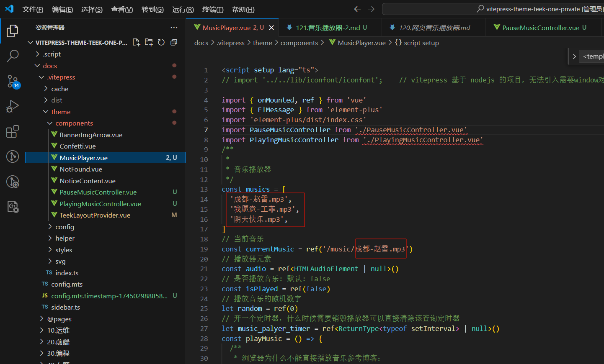Viewport: 604px width, 364px height.
Task: Go forward using the navigation arrow
Action: (x=371, y=9)
